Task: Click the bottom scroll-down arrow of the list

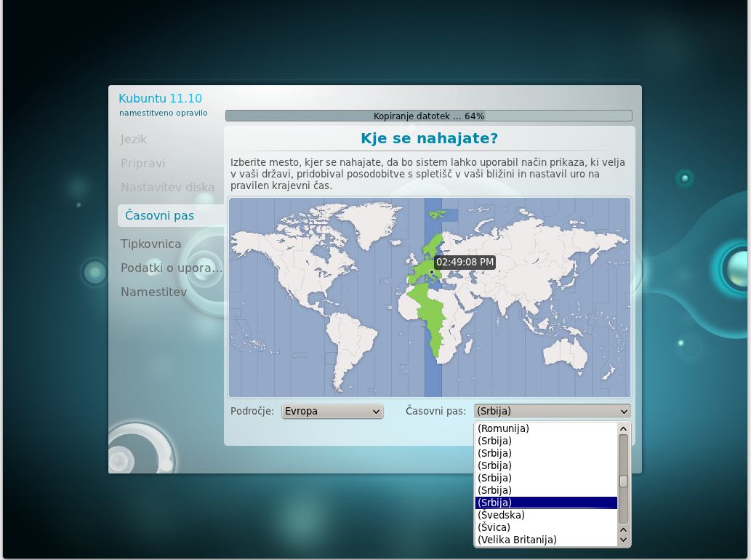Action: coord(623,540)
